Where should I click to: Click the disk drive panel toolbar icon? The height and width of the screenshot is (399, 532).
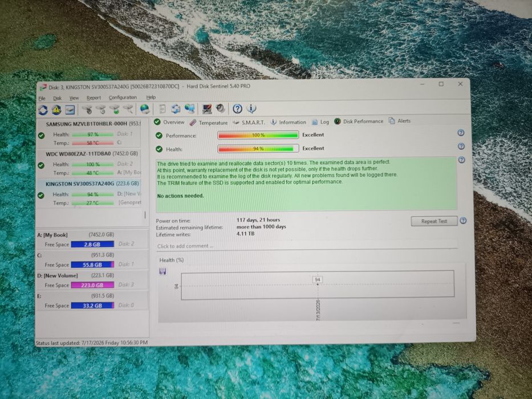pos(70,109)
